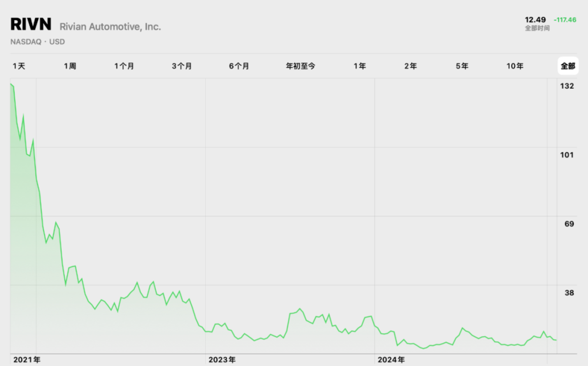Viewport: 588px width, 366px height.
Task: Click the Rivian Automotive, Inc. company name
Action: 111,26
